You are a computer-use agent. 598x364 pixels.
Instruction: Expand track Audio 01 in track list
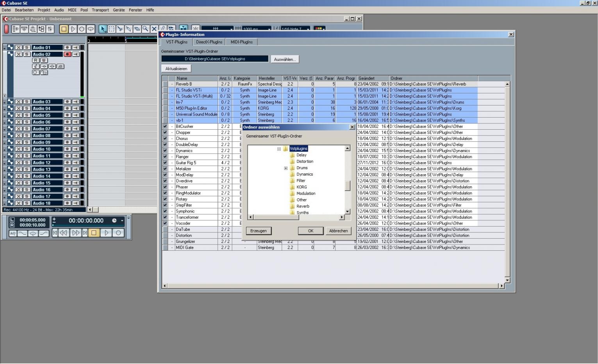(x=4, y=48)
